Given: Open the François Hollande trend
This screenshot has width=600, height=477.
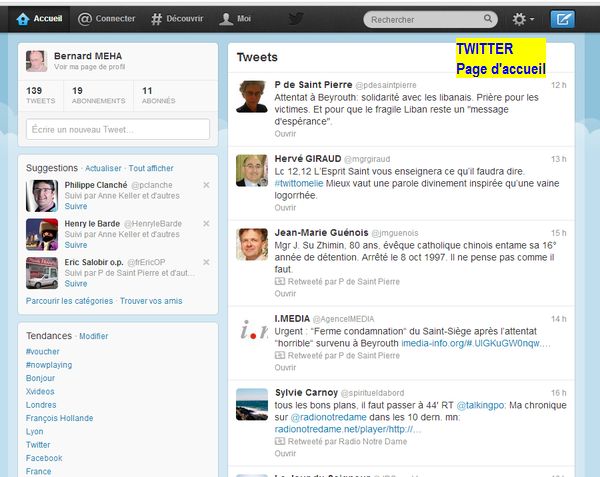Looking at the screenshot, I should (x=59, y=418).
